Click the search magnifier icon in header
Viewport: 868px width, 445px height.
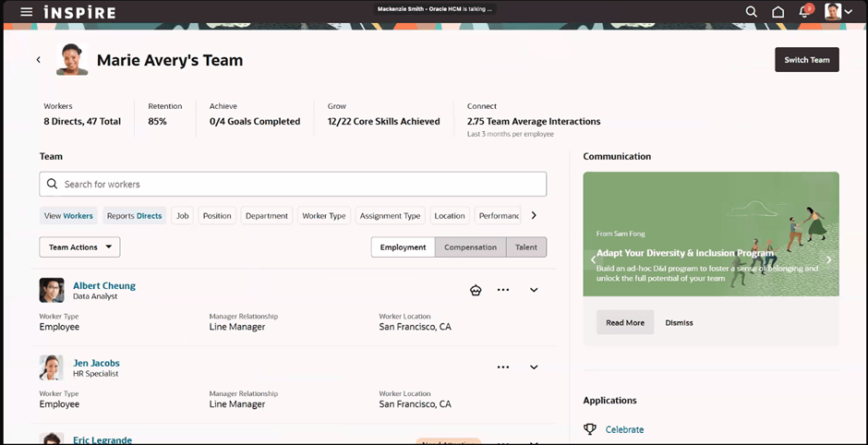(x=751, y=12)
